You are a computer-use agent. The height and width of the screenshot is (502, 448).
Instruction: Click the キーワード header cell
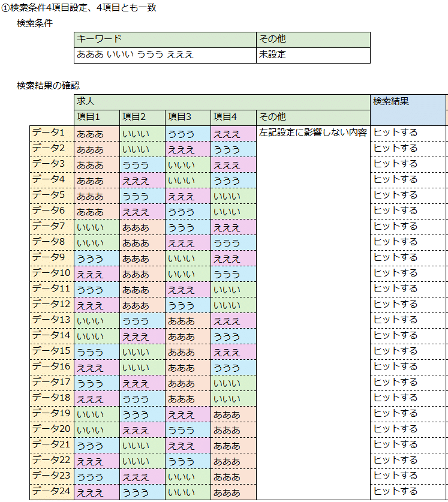165,40
